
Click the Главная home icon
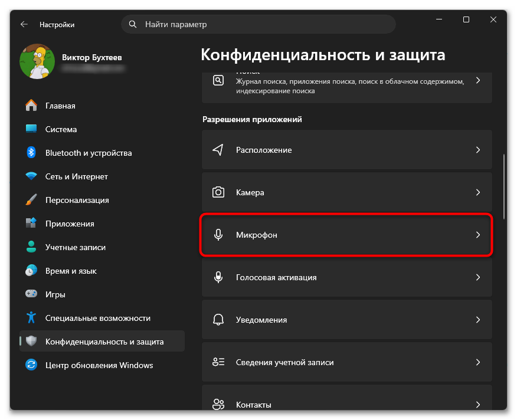(x=31, y=106)
